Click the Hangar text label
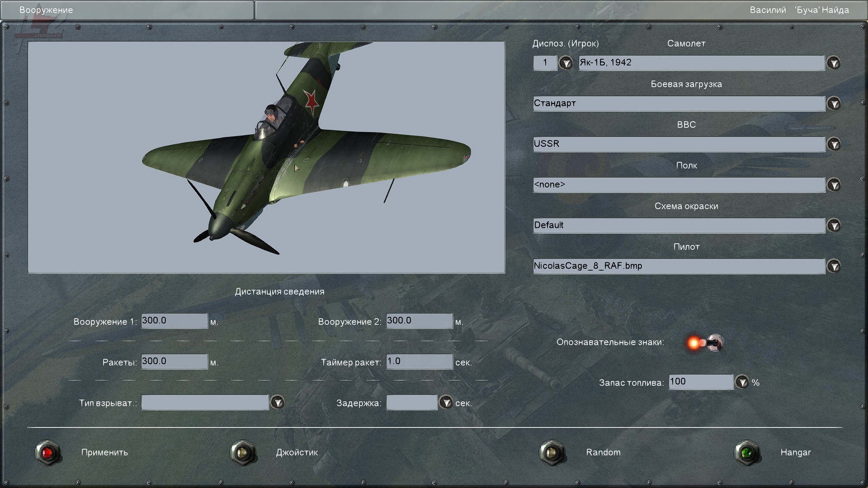This screenshot has width=868, height=488. pyautogui.click(x=795, y=452)
